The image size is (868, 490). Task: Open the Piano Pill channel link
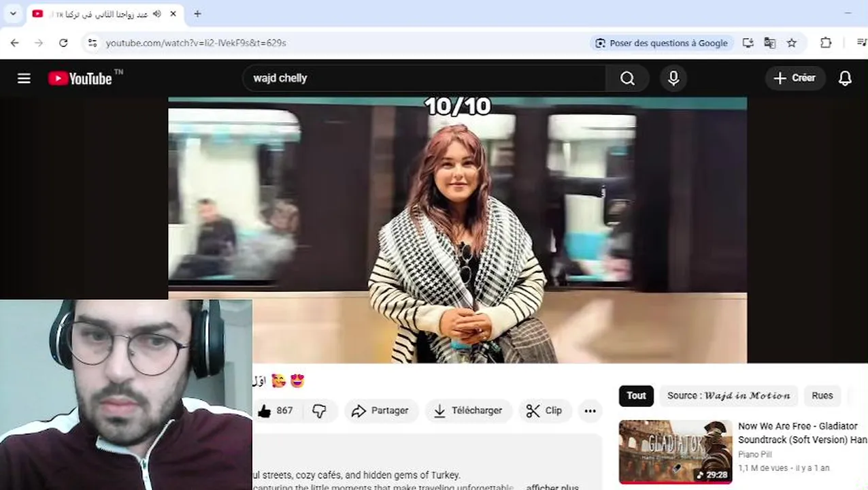click(755, 454)
